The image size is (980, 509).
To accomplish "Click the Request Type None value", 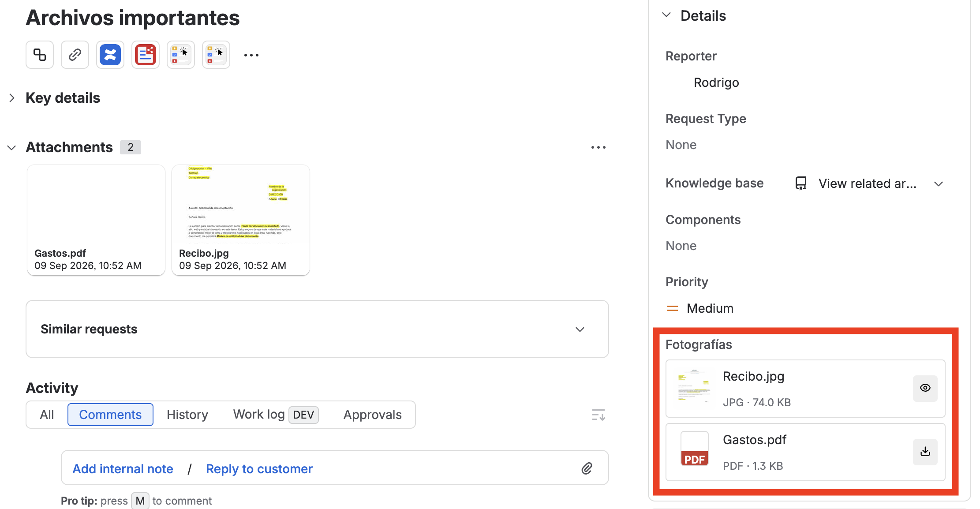I will (x=681, y=145).
